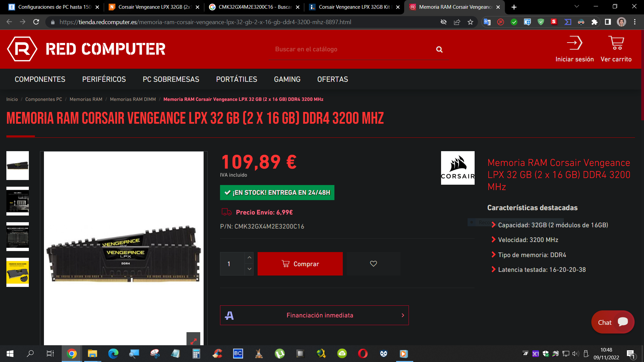Click the Iniciar sesión login arrow icon
The height and width of the screenshot is (362, 644).
tap(574, 43)
